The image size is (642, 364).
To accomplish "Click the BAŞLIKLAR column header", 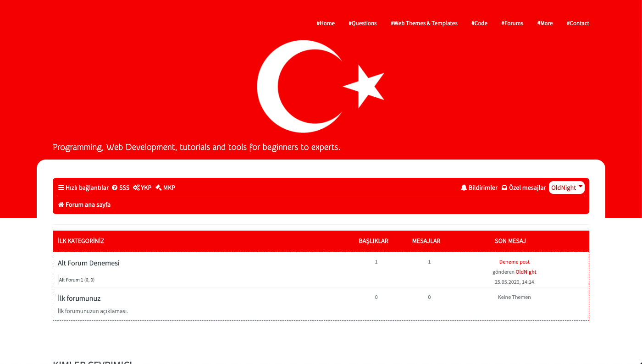I will pos(374,241).
